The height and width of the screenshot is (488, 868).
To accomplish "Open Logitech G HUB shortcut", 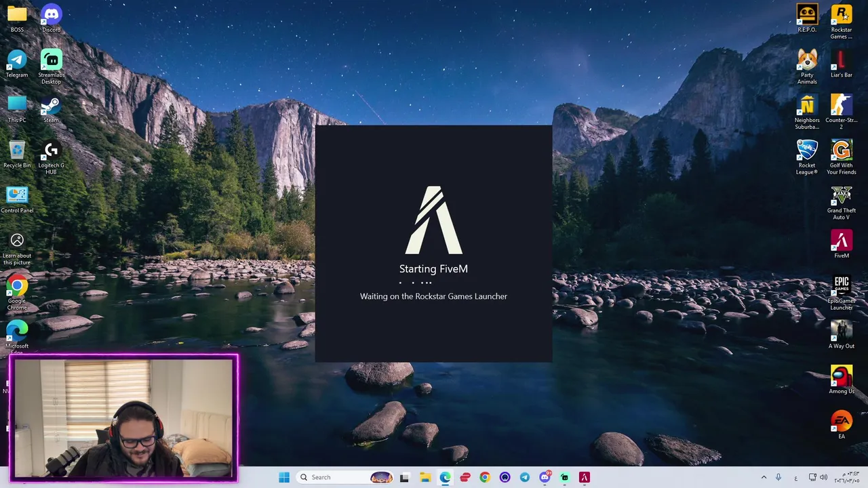I will (51, 157).
